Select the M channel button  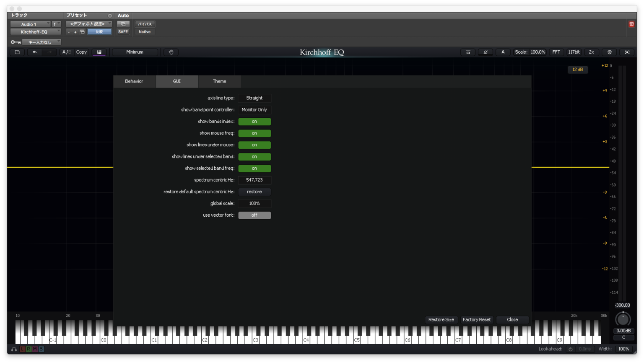[35, 349]
